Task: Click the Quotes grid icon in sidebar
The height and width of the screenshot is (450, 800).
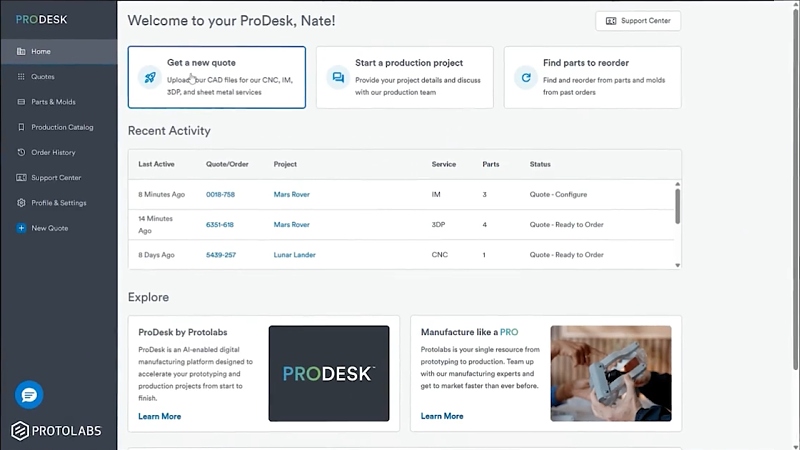Action: (x=21, y=77)
